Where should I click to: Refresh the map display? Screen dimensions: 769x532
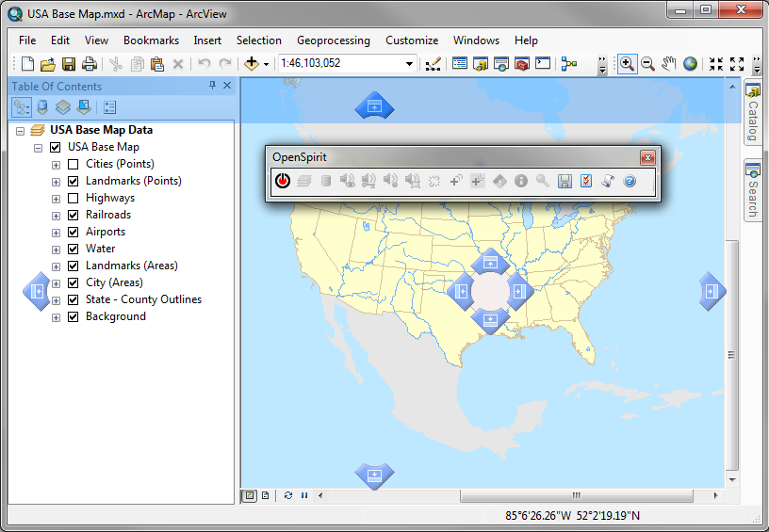coord(288,496)
